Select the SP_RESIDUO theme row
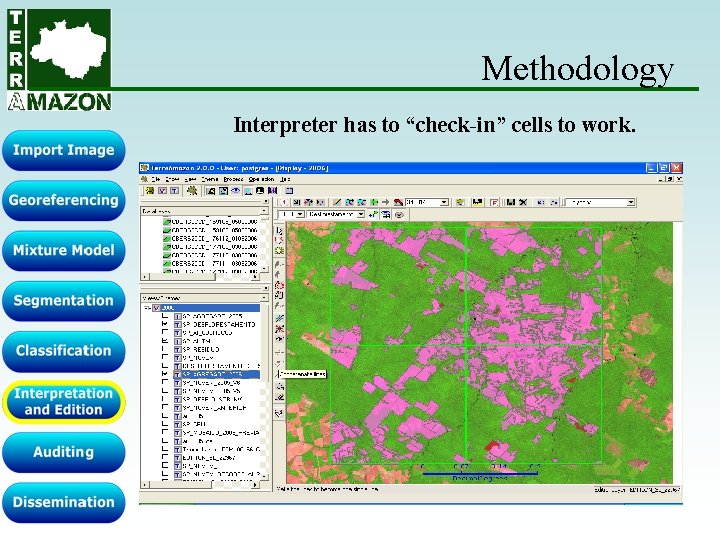 [x=201, y=349]
